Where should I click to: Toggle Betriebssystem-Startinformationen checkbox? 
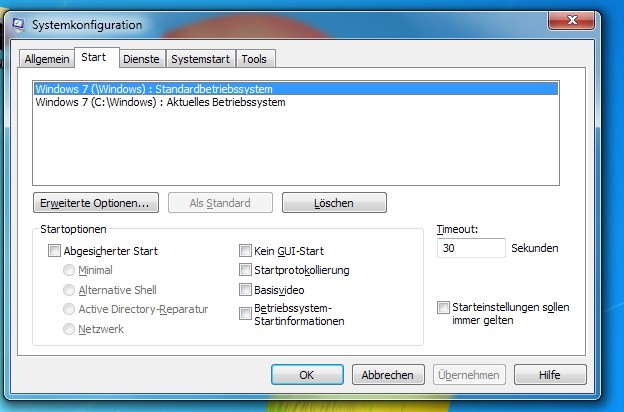[x=245, y=314]
